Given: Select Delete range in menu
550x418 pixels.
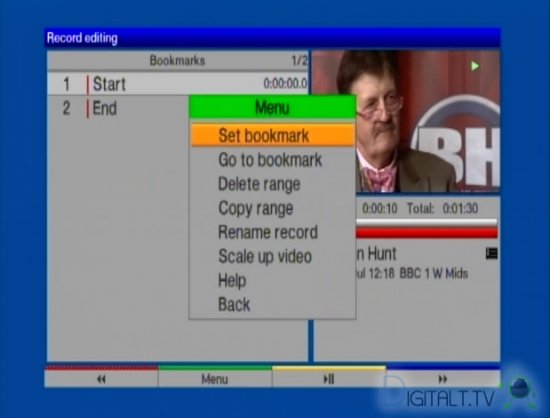Looking at the screenshot, I should click(x=259, y=184).
